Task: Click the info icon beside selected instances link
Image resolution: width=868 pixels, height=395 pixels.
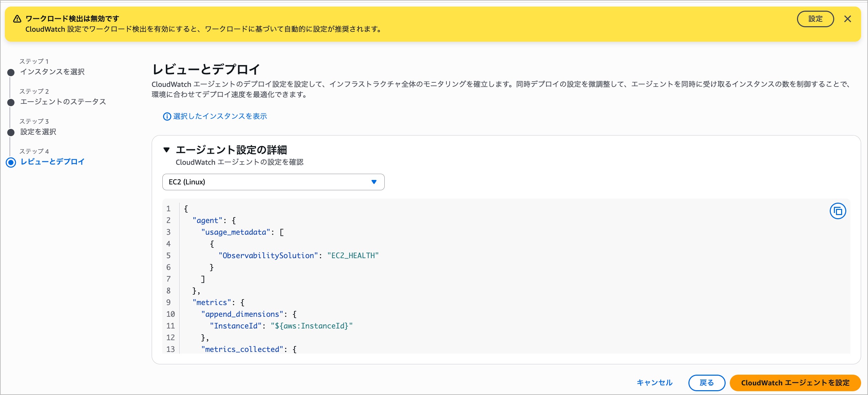Action: (167, 117)
